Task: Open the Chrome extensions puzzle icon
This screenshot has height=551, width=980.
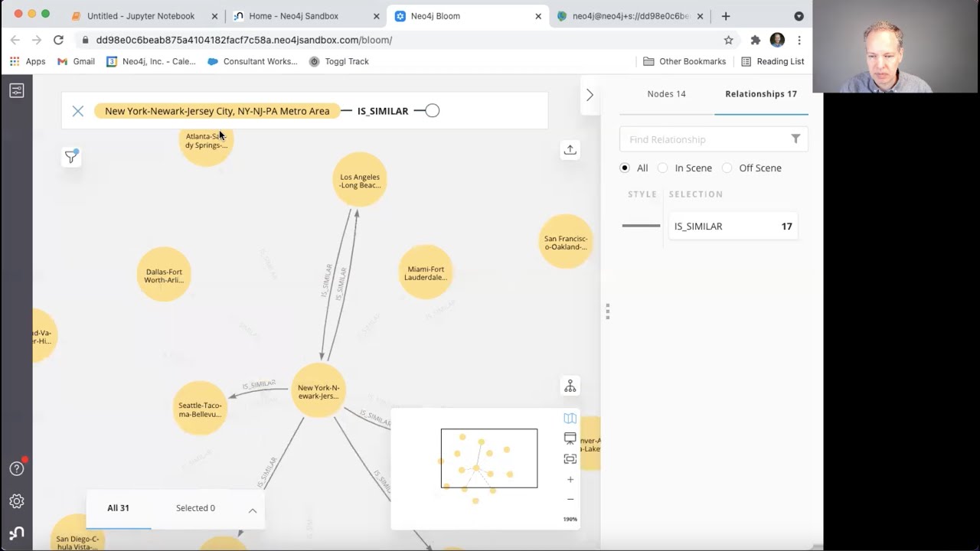Action: click(755, 40)
